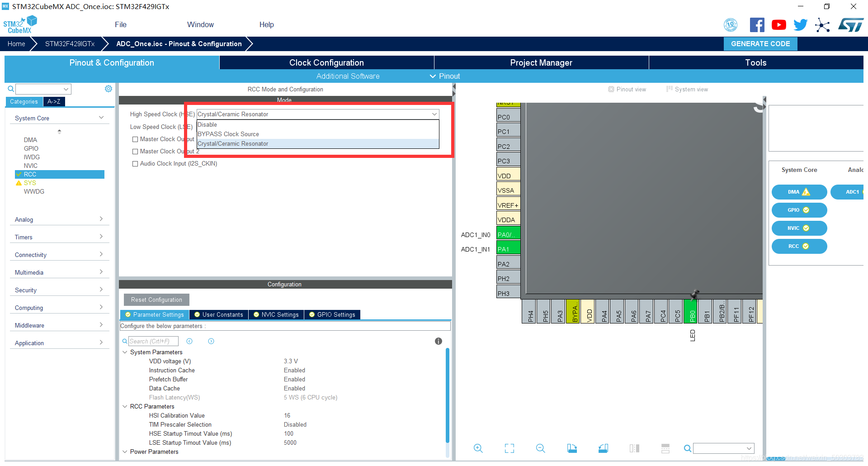Viewport: 868px width, 466px height.
Task: Rotate chip view counter-clockwise
Action: [x=603, y=448]
